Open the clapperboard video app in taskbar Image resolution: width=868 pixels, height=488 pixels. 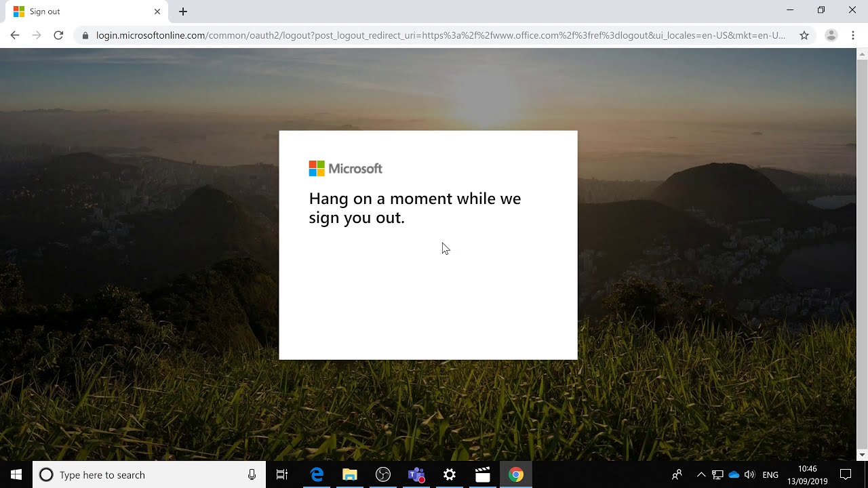[x=483, y=474]
